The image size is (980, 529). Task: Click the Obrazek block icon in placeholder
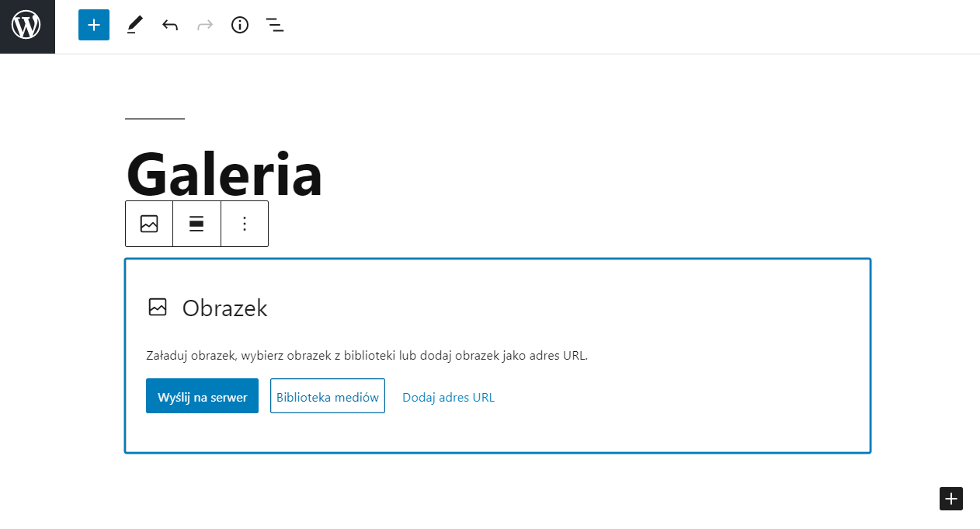click(x=158, y=308)
